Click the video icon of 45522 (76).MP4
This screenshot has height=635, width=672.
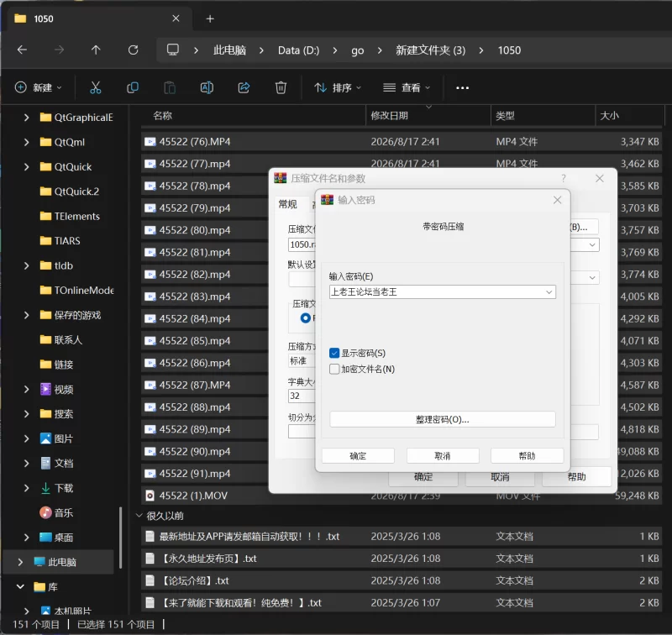[x=150, y=142]
